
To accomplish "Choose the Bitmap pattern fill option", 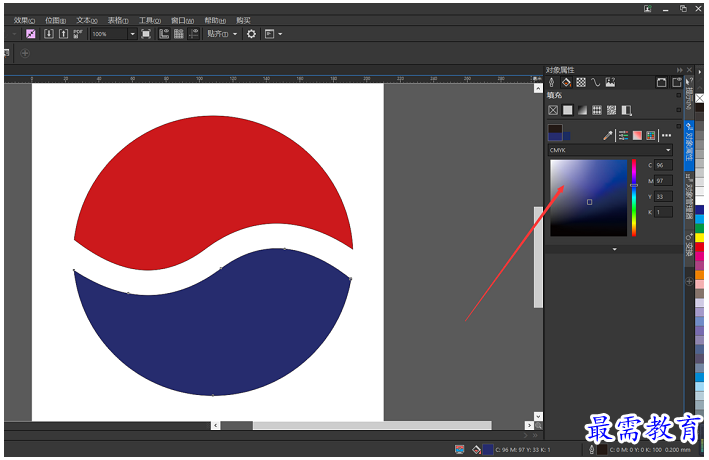I will pyautogui.click(x=611, y=110).
